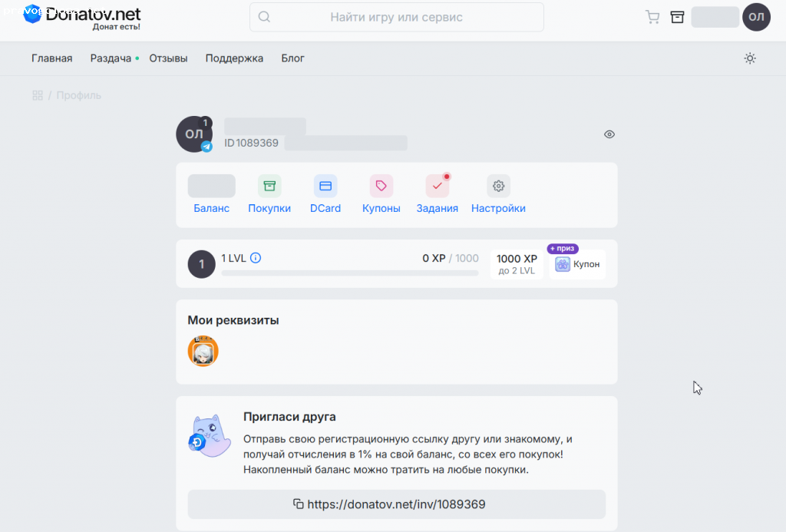Image resolution: width=786 pixels, height=532 pixels.
Task: Click the Задания checkmark icon
Action: point(437,186)
